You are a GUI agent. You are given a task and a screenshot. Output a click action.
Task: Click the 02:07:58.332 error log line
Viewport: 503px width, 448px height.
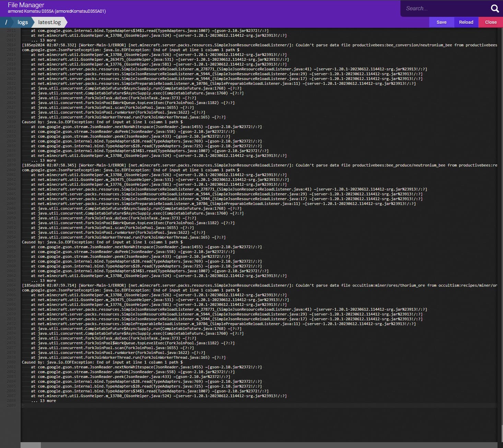pos(206,45)
